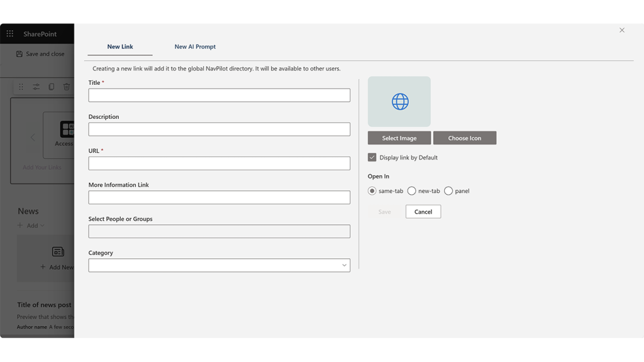Click the Cancel button
Screen dimensions: 644x362
point(423,212)
